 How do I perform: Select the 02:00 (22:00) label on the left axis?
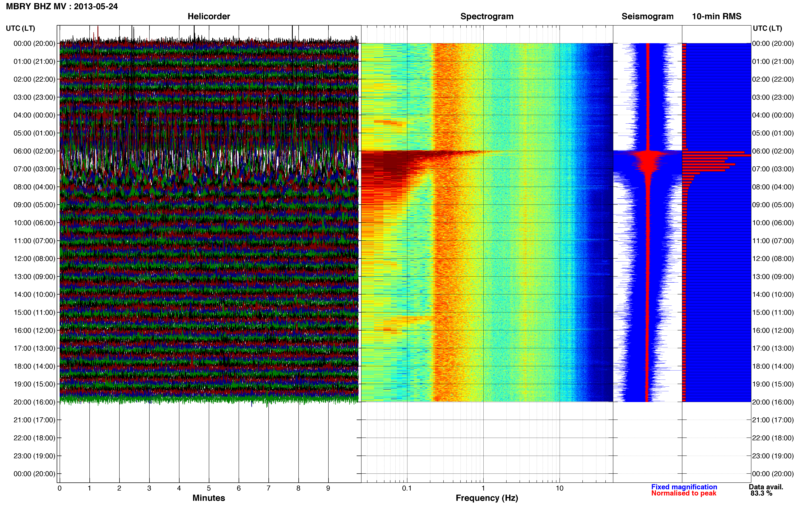[34, 79]
